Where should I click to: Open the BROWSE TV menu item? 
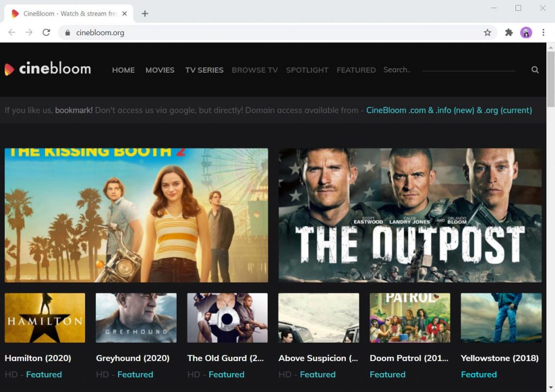point(255,70)
